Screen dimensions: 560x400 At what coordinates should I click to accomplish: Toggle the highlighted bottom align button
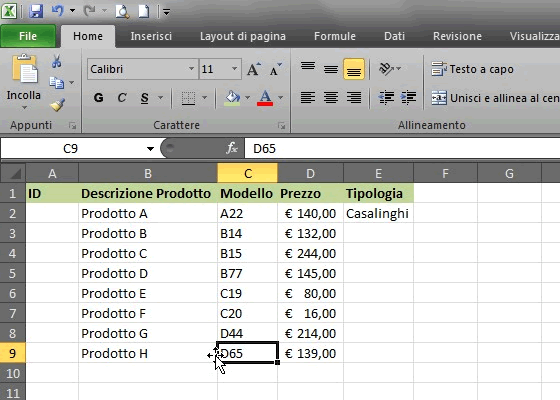click(x=354, y=69)
